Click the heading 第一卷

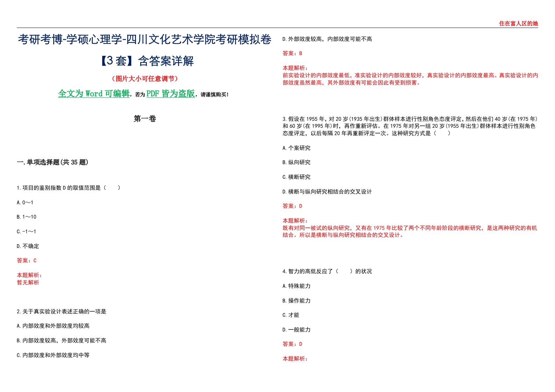coord(144,119)
